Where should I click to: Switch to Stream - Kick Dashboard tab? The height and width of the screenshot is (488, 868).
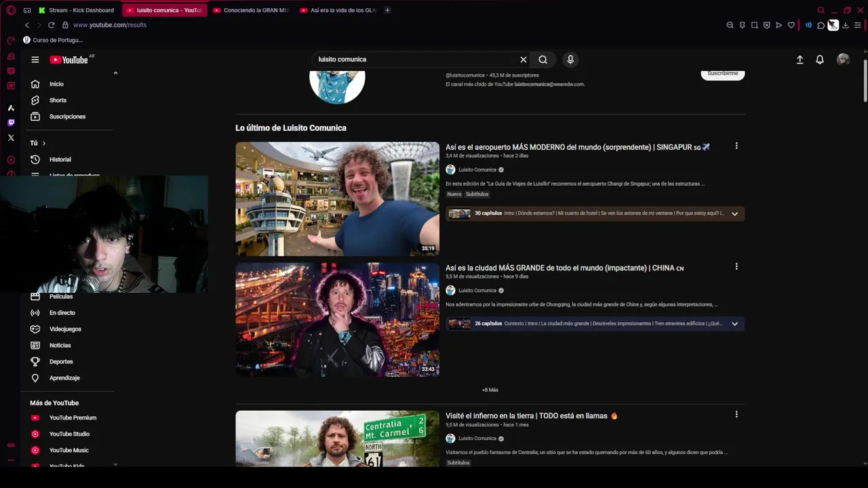(77, 10)
